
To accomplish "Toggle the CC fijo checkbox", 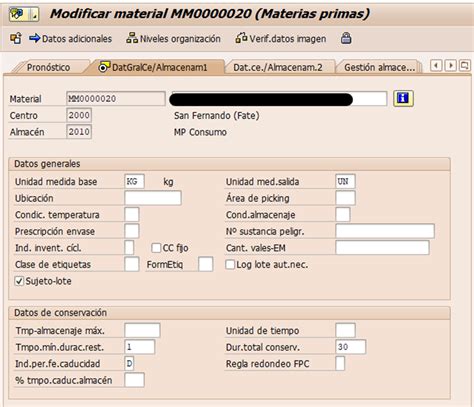I will 156,248.
